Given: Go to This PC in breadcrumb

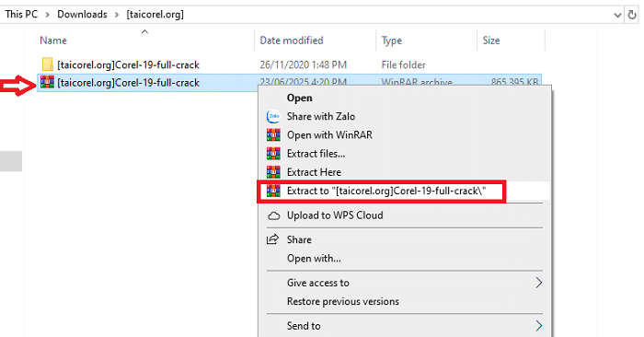Looking at the screenshot, I should click(x=21, y=15).
